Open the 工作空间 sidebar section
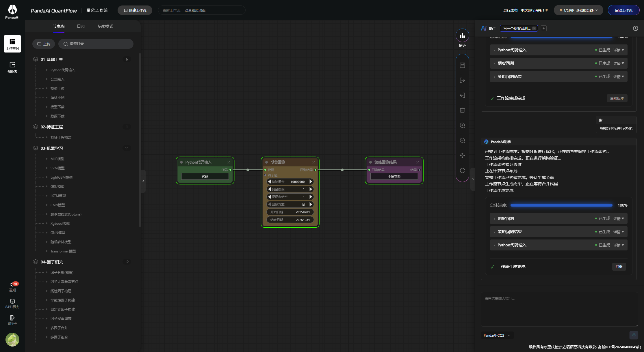Viewport: 644px width, 352px height. 12,44
